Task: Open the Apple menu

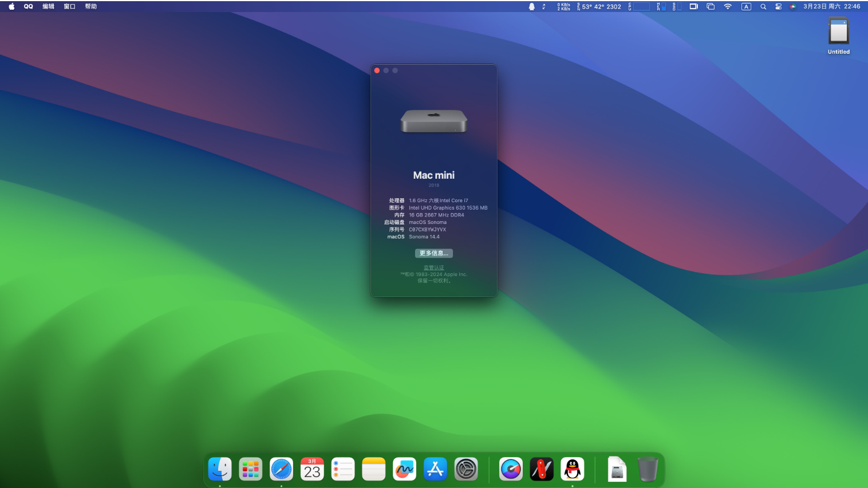Action: point(11,6)
